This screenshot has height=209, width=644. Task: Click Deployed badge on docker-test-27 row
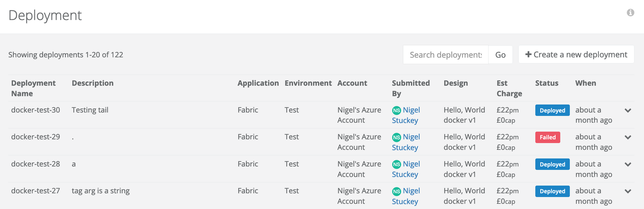pyautogui.click(x=552, y=191)
